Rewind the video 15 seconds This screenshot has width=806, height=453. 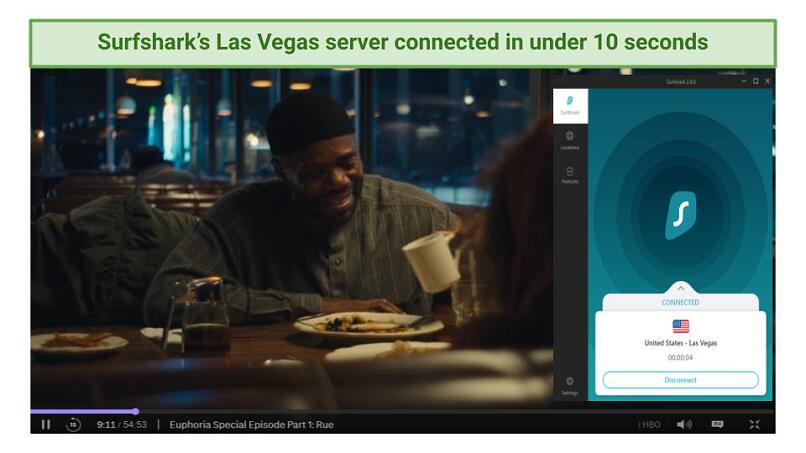[x=74, y=425]
